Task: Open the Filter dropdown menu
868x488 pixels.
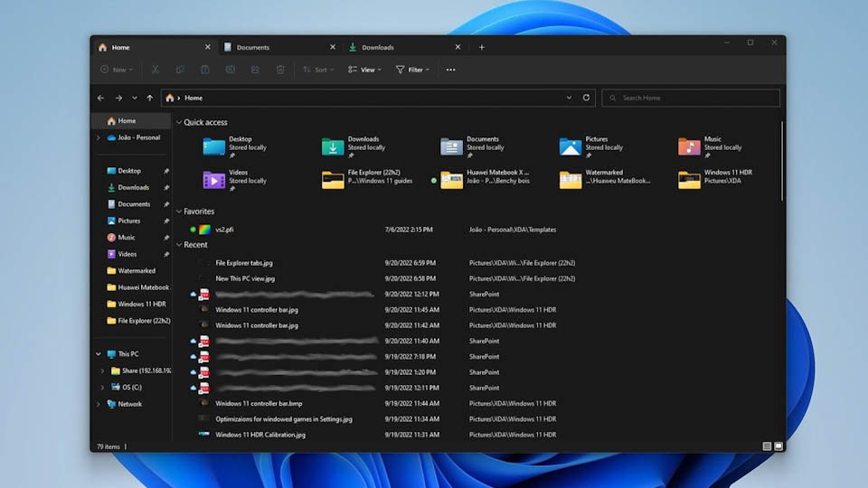Action: click(412, 70)
